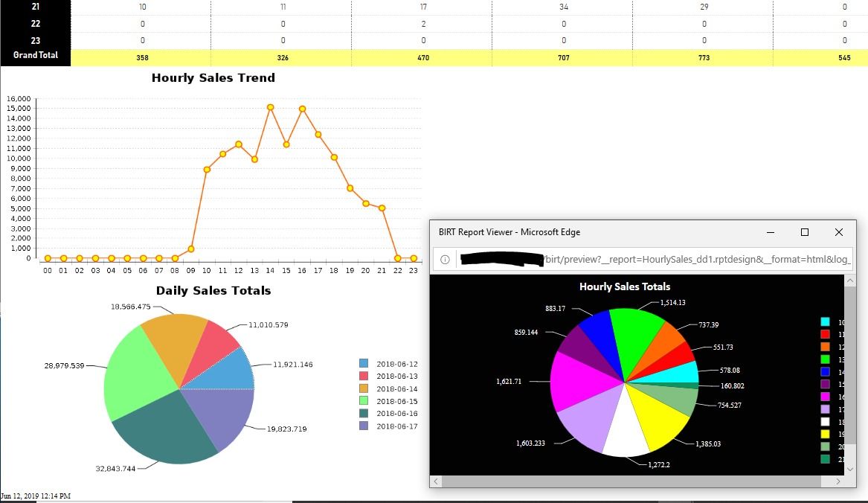
Task: Click the 19,823.719 pie data label
Action: click(x=287, y=429)
